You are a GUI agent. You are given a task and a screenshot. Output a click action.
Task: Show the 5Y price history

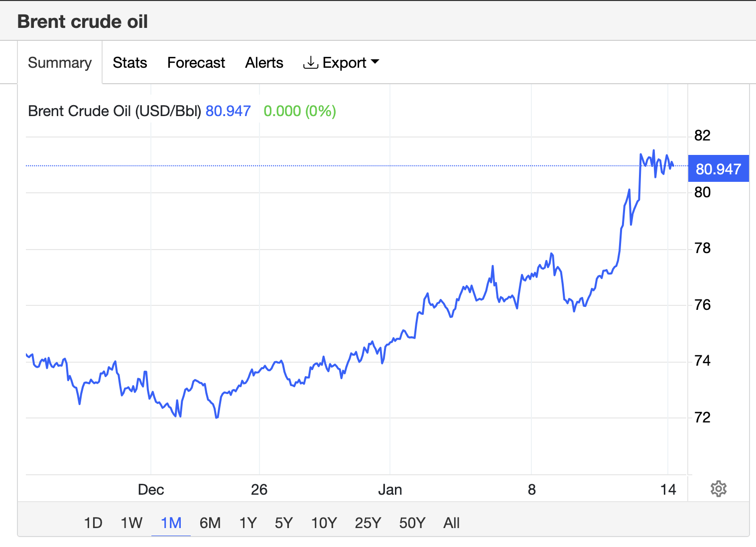(284, 523)
